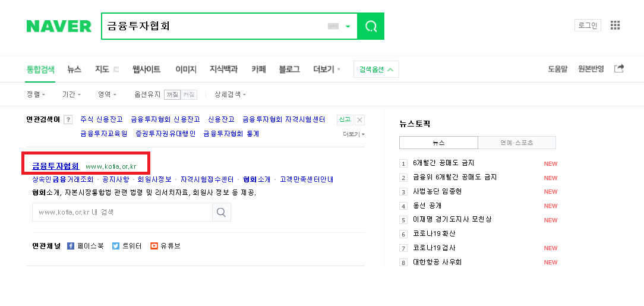This screenshot has height=306, width=644.
Task: Click related search 금융투자협회 자격시험센터
Action: pos(284,119)
